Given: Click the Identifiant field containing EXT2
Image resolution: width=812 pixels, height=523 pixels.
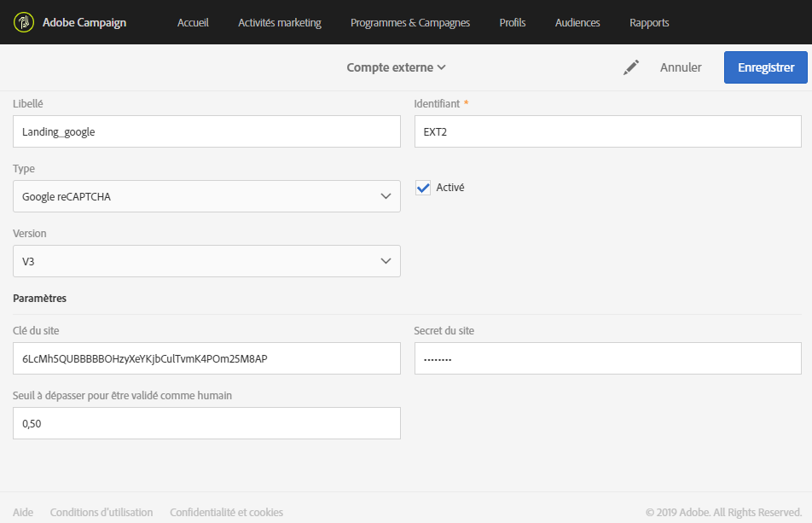Looking at the screenshot, I should click(x=607, y=131).
